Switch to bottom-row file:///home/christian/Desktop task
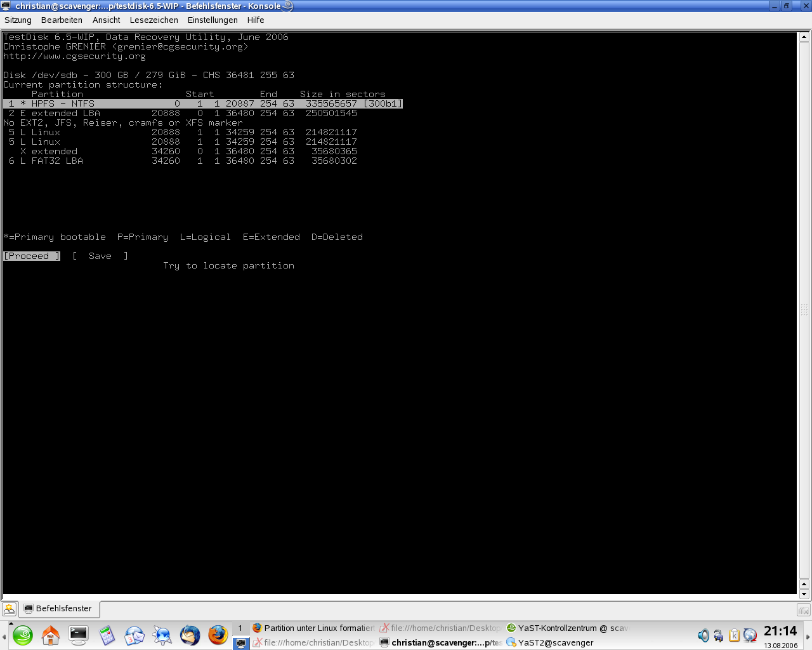The image size is (812, 650). (313, 643)
